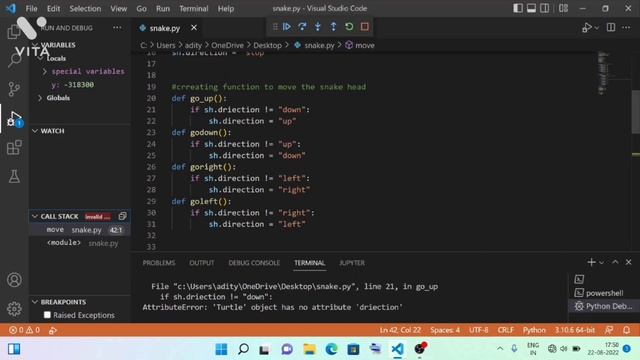Open the Edit menu
The width and height of the screenshot is (640, 360).
(53, 8)
